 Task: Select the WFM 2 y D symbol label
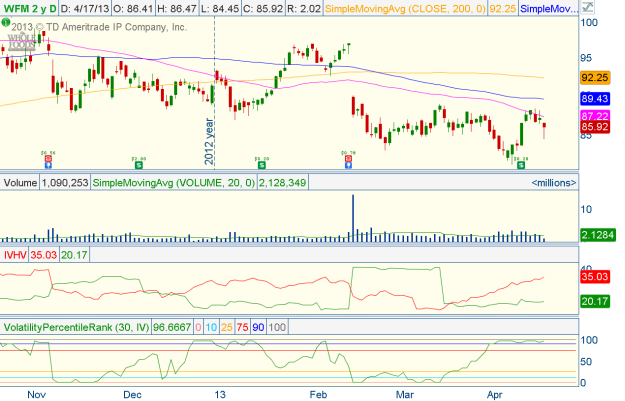point(28,7)
